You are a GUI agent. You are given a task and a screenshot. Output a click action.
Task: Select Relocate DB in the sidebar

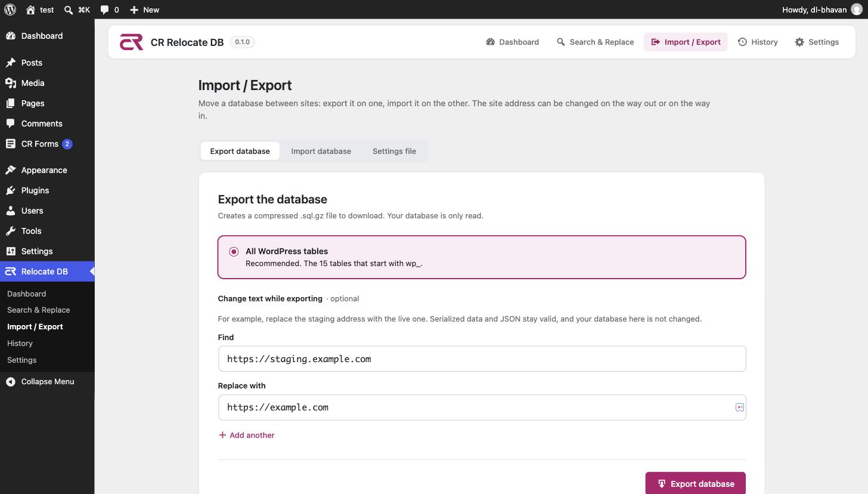coord(47,271)
